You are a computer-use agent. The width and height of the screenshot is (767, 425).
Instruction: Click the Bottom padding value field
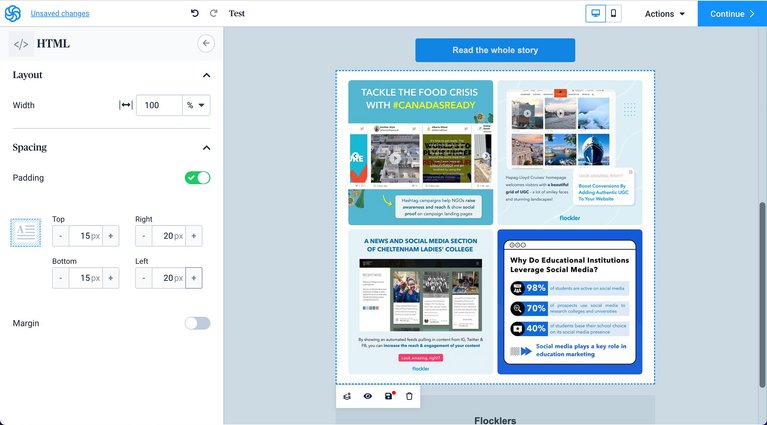(x=86, y=278)
